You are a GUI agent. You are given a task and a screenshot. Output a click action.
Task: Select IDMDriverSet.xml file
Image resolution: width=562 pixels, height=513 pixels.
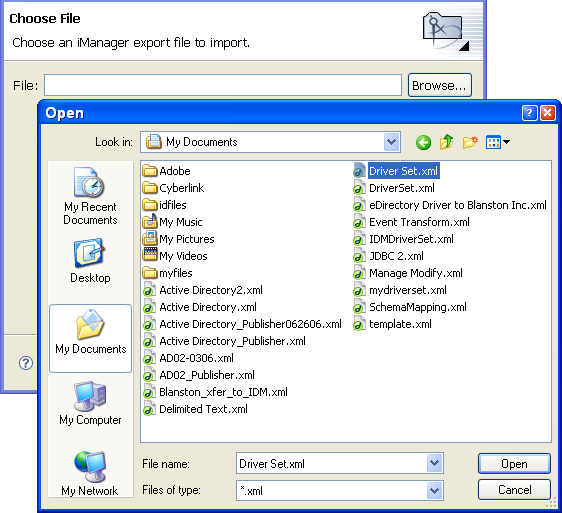[x=403, y=239]
